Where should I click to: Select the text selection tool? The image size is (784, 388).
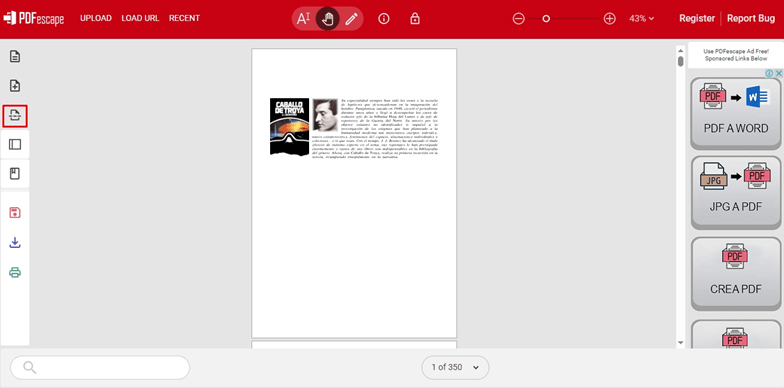304,19
